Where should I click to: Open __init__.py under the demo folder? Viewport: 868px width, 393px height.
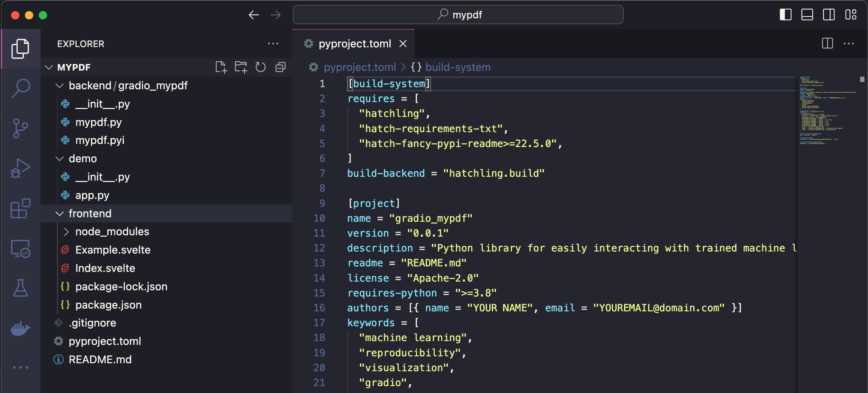166,177
